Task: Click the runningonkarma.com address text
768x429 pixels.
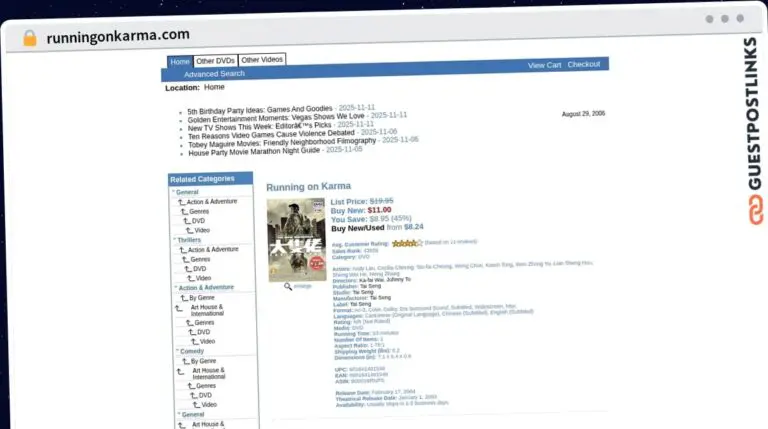Action: 118,36
